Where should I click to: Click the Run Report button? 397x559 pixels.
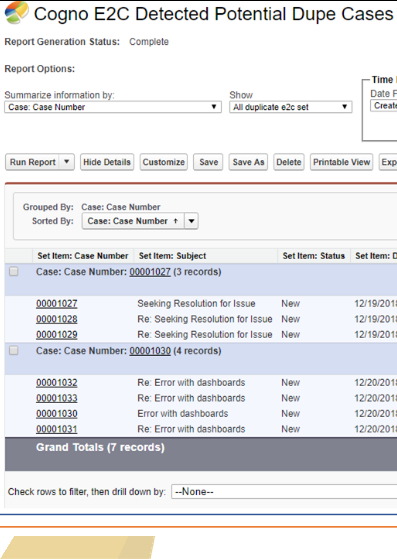[32, 162]
